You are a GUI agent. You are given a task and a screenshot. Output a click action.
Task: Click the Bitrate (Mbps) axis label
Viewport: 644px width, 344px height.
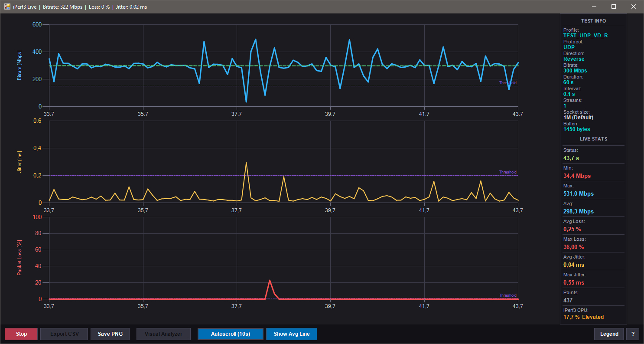point(20,66)
